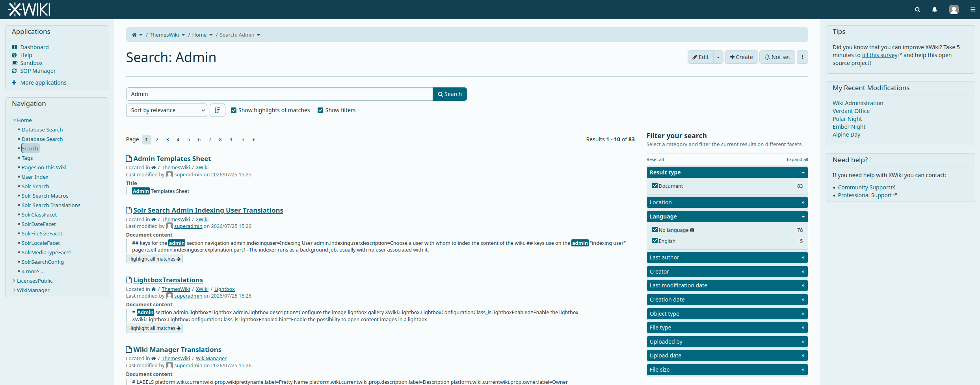Open Wiki Administration recent modification

pos(857,103)
